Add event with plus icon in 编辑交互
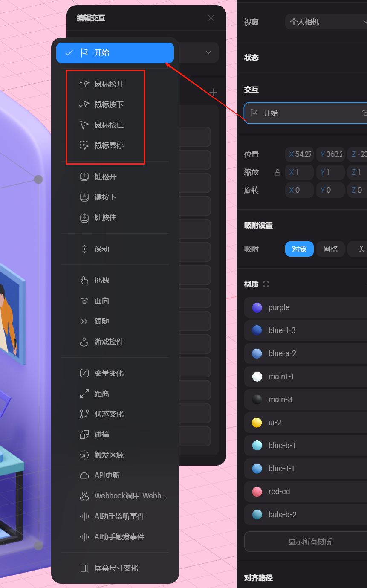The image size is (367, 588). point(213,92)
